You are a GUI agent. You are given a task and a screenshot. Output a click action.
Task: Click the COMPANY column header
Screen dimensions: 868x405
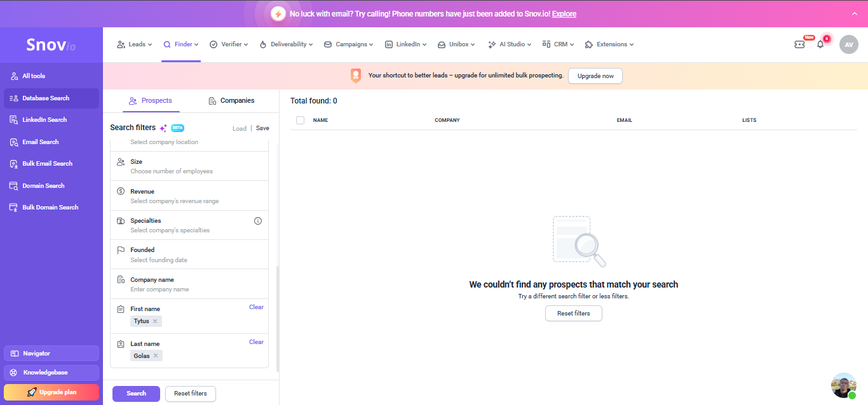[447, 120]
